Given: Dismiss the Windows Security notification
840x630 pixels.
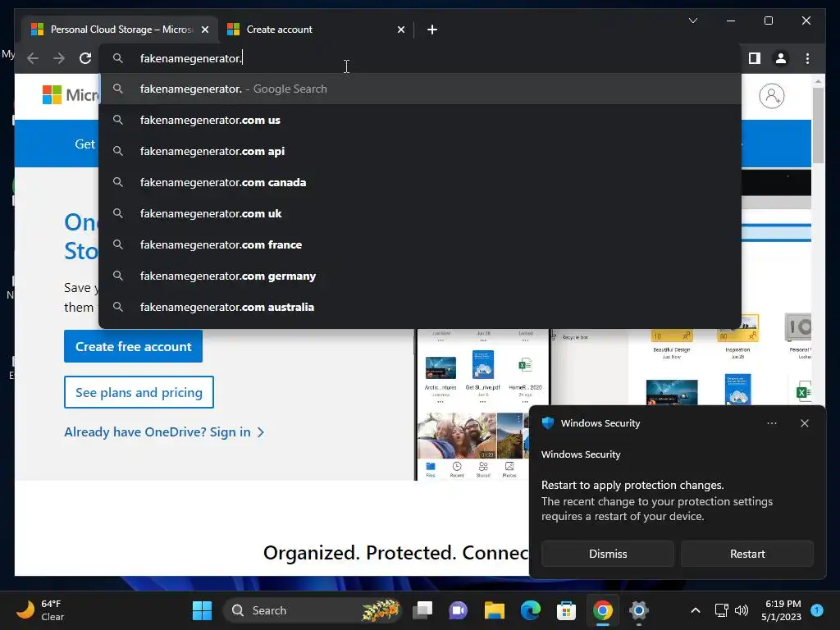Looking at the screenshot, I should 608,554.
